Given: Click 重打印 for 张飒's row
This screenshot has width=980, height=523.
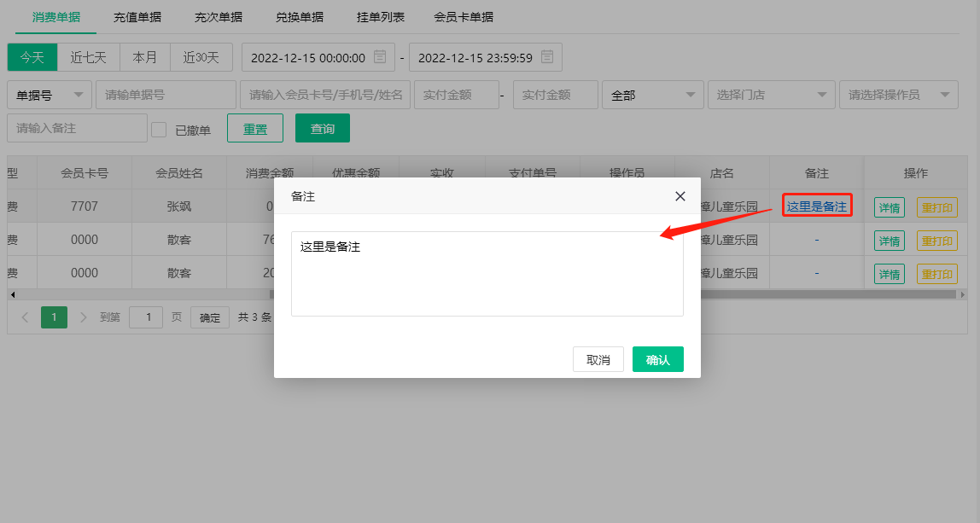Looking at the screenshot, I should click(936, 207).
